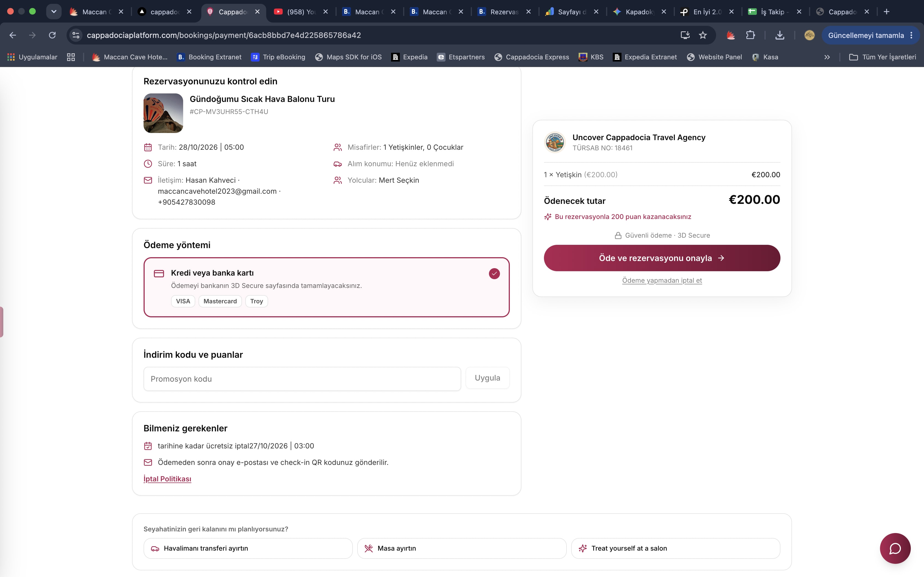The height and width of the screenshot is (577, 924).
Task: Reload the payment page
Action: click(52, 35)
